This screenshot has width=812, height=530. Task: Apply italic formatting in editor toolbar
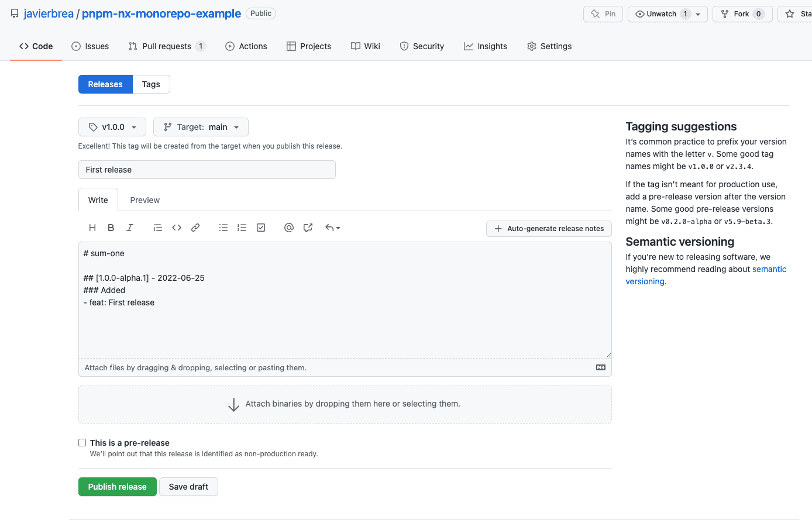(130, 228)
